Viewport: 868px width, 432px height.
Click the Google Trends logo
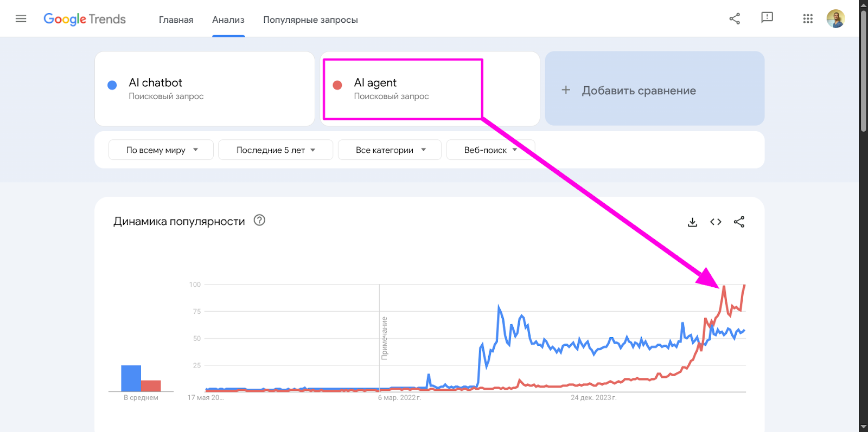84,19
